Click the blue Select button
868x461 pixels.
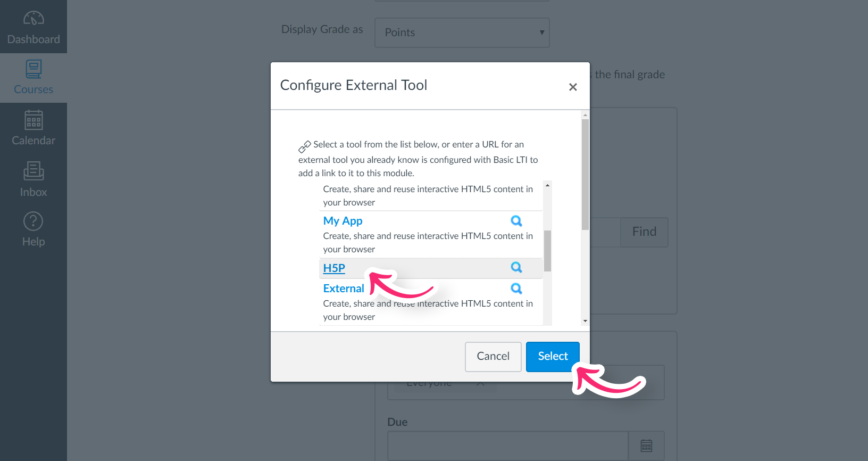pyautogui.click(x=553, y=357)
